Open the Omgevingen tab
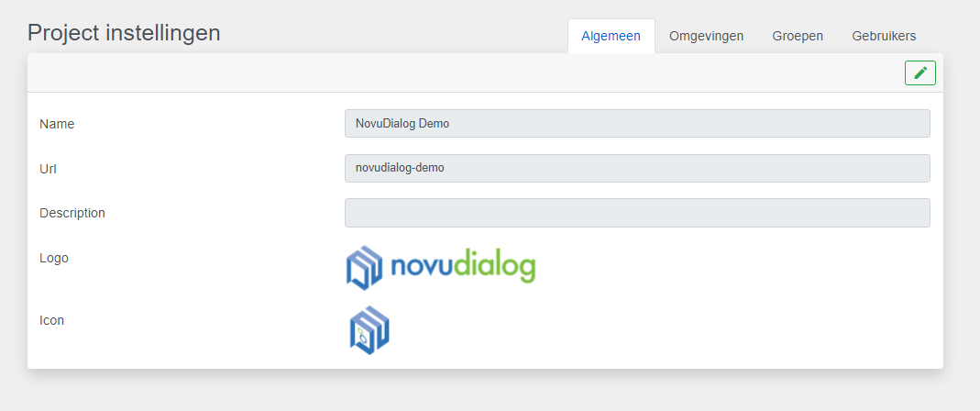Image resolution: width=980 pixels, height=411 pixels. pos(706,37)
